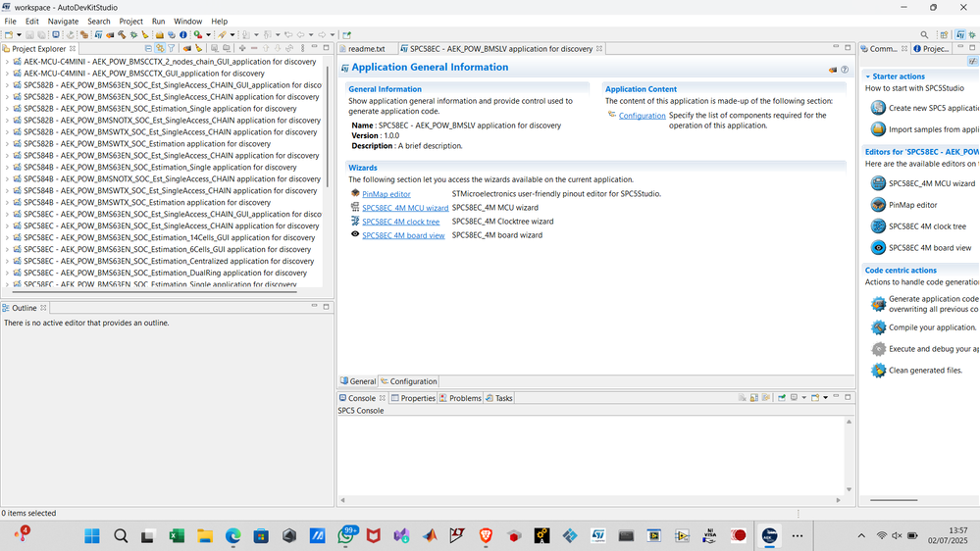Screen dimensions: 980x551
Task: Open Windows Start menu
Action: coord(92,535)
